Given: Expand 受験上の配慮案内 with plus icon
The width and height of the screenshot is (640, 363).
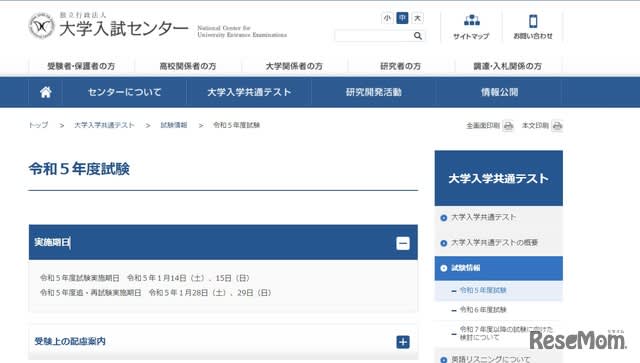Looking at the screenshot, I should click(x=403, y=342).
